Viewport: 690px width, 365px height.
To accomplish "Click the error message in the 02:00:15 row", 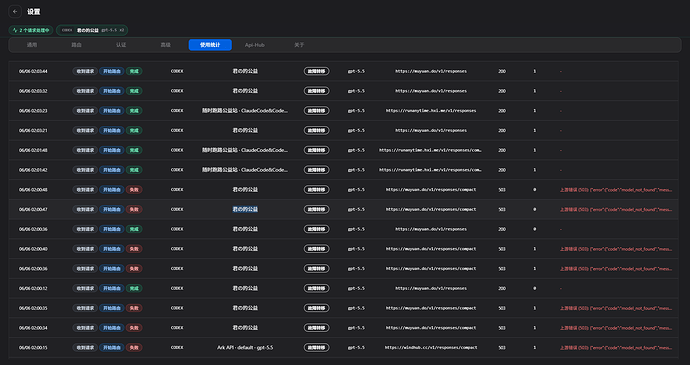I will pos(616,348).
